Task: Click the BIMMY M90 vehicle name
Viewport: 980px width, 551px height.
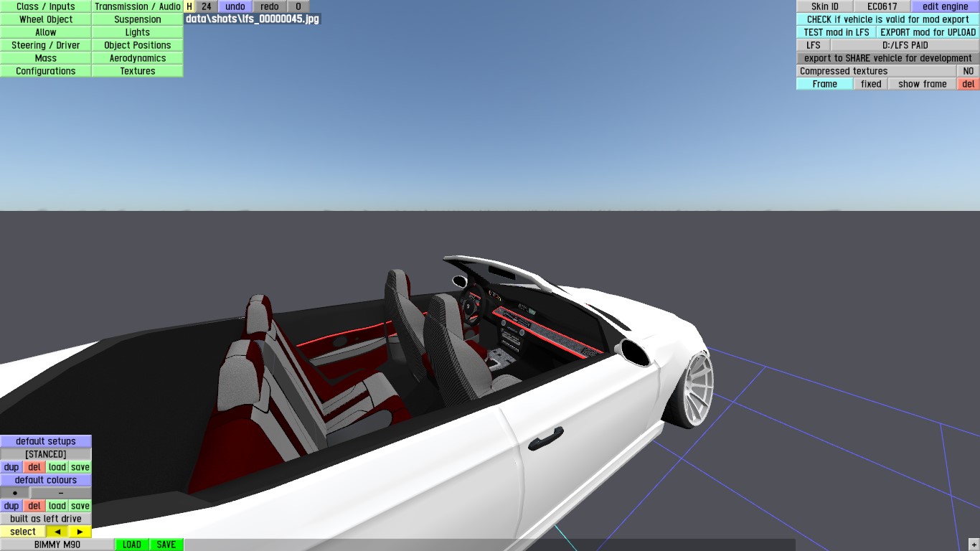Action: (57, 545)
